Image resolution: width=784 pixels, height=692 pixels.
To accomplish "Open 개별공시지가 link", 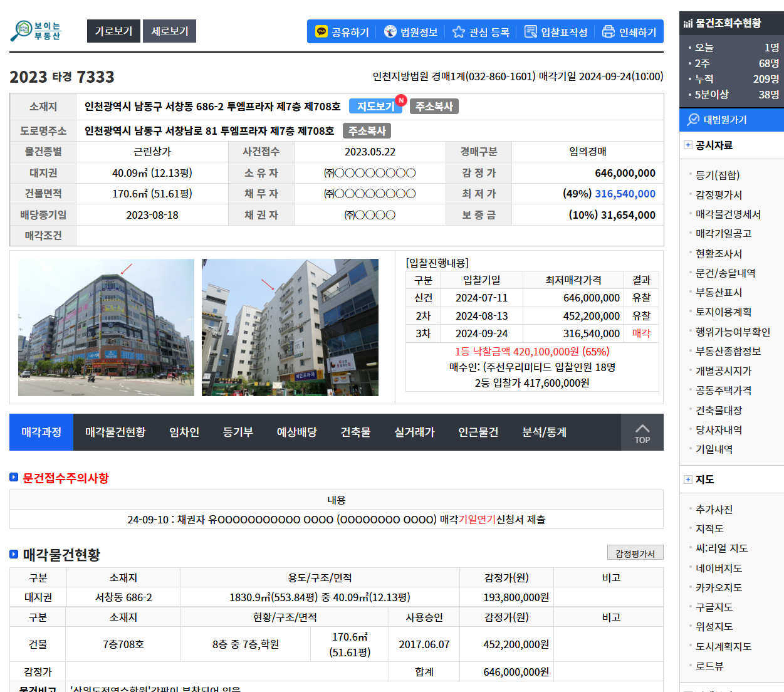I will [724, 371].
